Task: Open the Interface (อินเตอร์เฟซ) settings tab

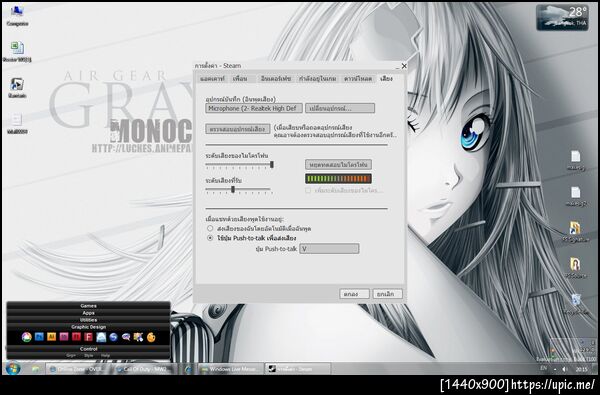Action: [x=276, y=78]
